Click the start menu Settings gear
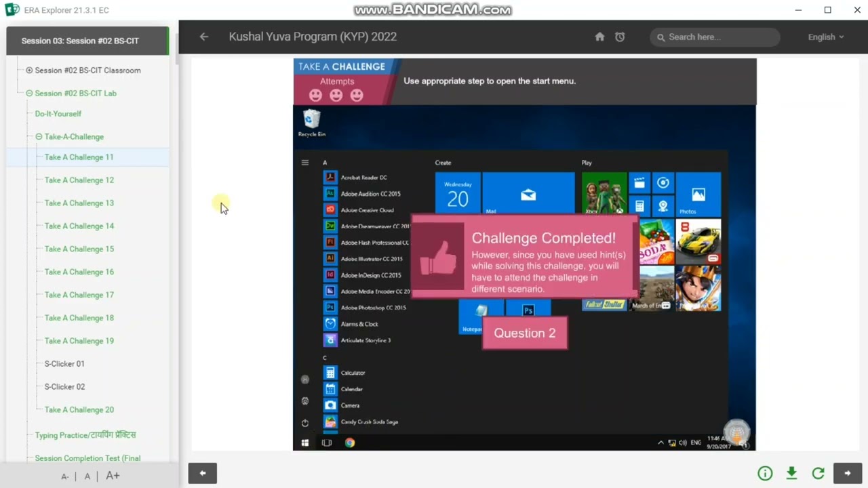Image resolution: width=868 pixels, height=488 pixels. point(305,401)
